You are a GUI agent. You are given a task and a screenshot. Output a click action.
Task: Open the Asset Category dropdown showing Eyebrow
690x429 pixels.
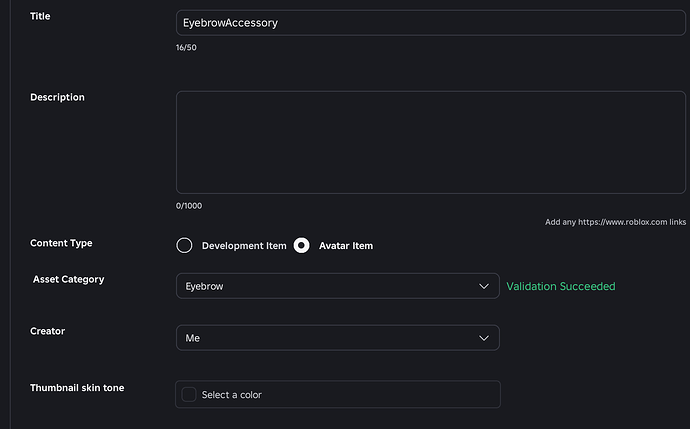point(338,286)
